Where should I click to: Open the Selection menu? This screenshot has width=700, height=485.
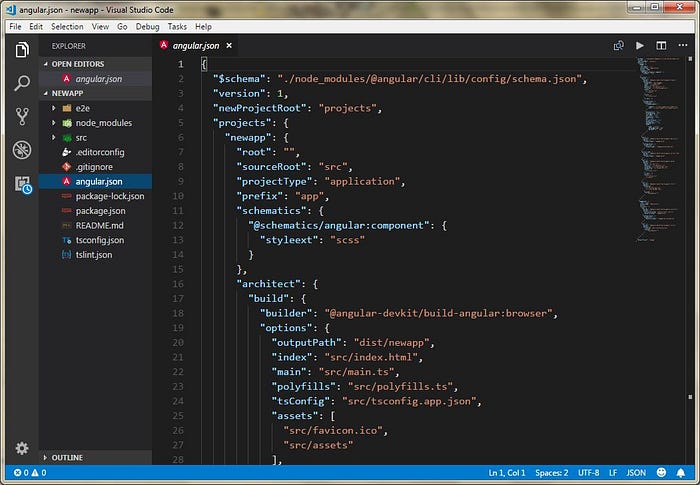point(67,26)
